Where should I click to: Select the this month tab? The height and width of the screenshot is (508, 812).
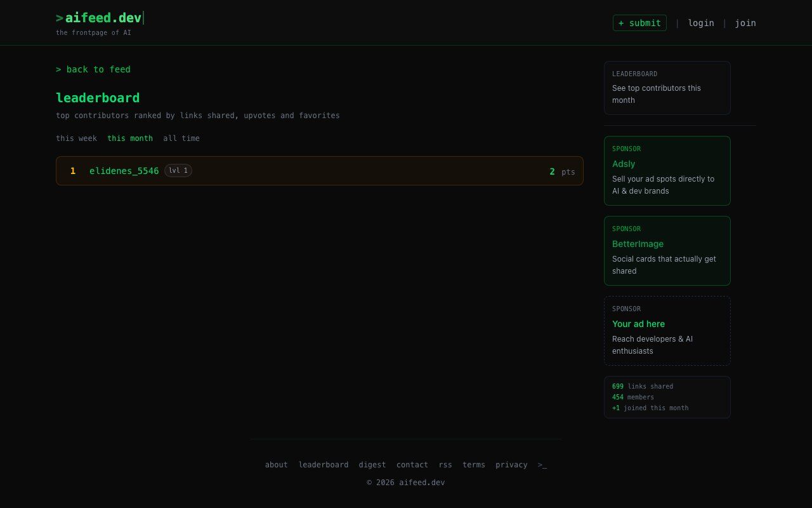pos(130,138)
